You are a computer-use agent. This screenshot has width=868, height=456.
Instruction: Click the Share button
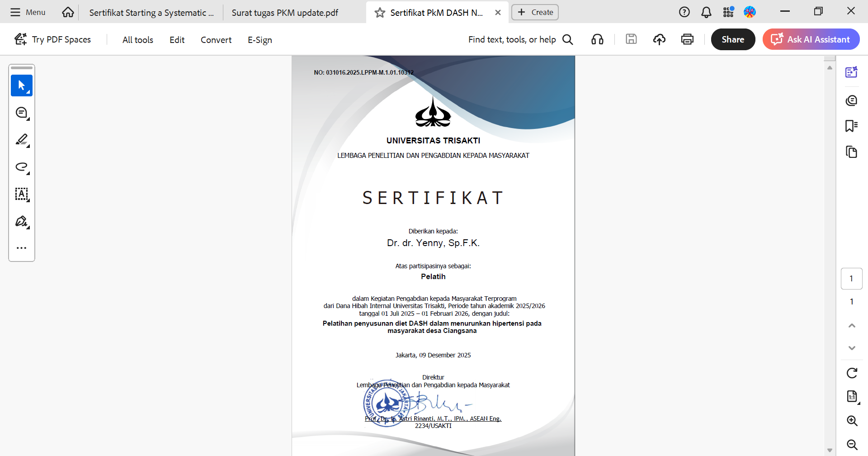tap(732, 39)
